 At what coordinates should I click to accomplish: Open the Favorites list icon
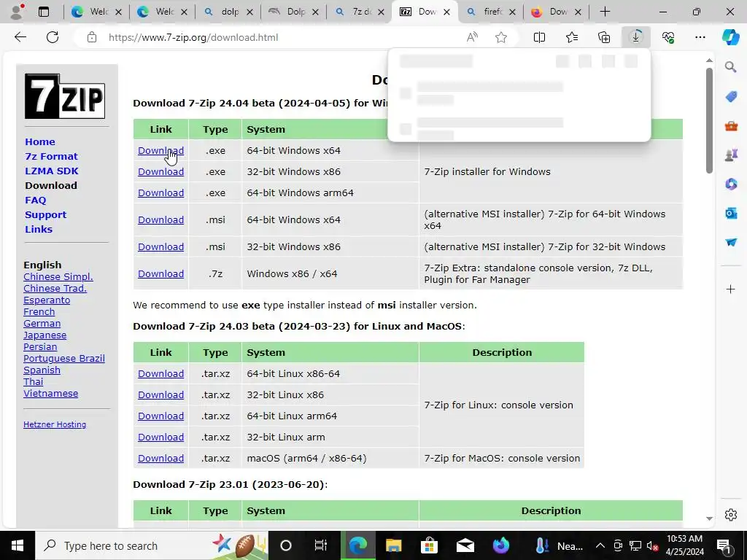pyautogui.click(x=572, y=37)
